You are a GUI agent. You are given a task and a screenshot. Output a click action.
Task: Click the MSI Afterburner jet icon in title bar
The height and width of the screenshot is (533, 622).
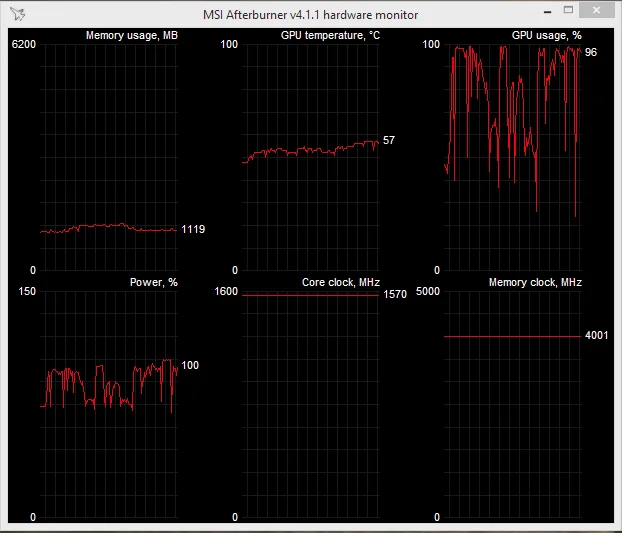click(17, 14)
